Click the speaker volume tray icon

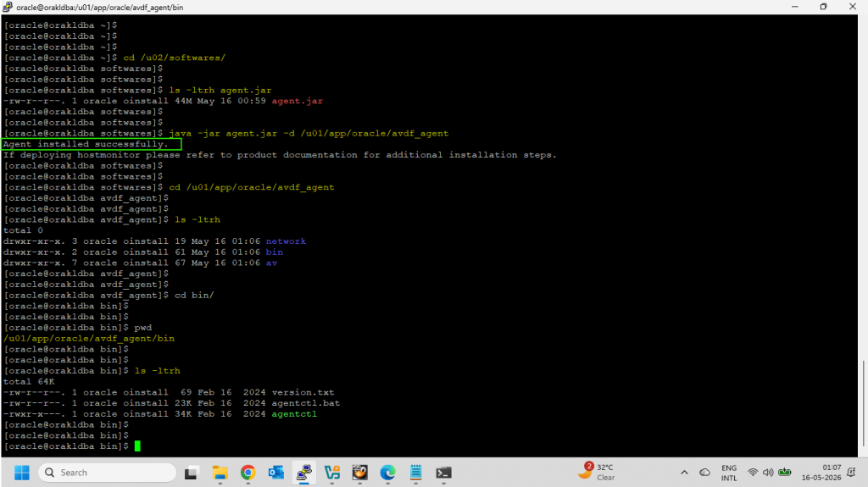coord(768,473)
